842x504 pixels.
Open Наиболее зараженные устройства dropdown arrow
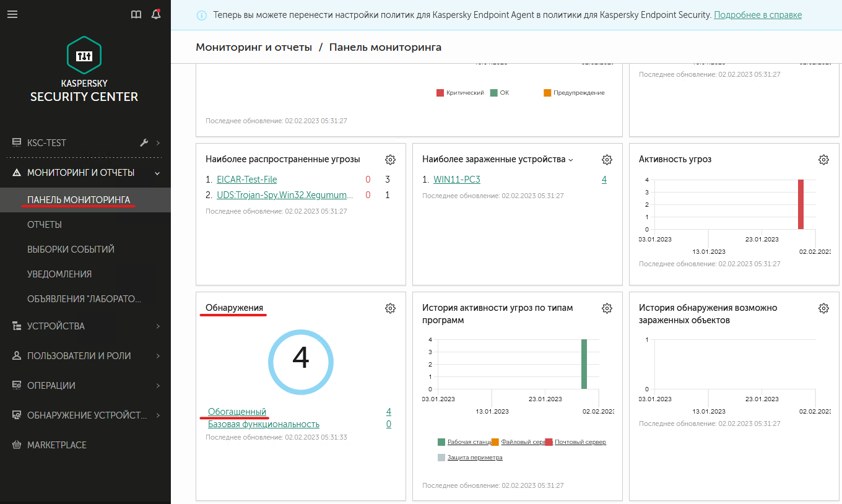[x=571, y=160]
